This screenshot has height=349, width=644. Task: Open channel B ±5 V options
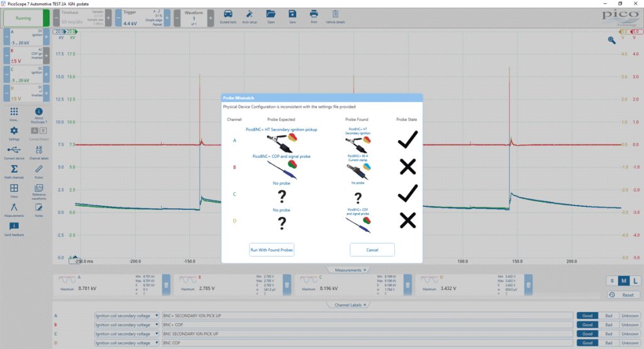[26, 56]
